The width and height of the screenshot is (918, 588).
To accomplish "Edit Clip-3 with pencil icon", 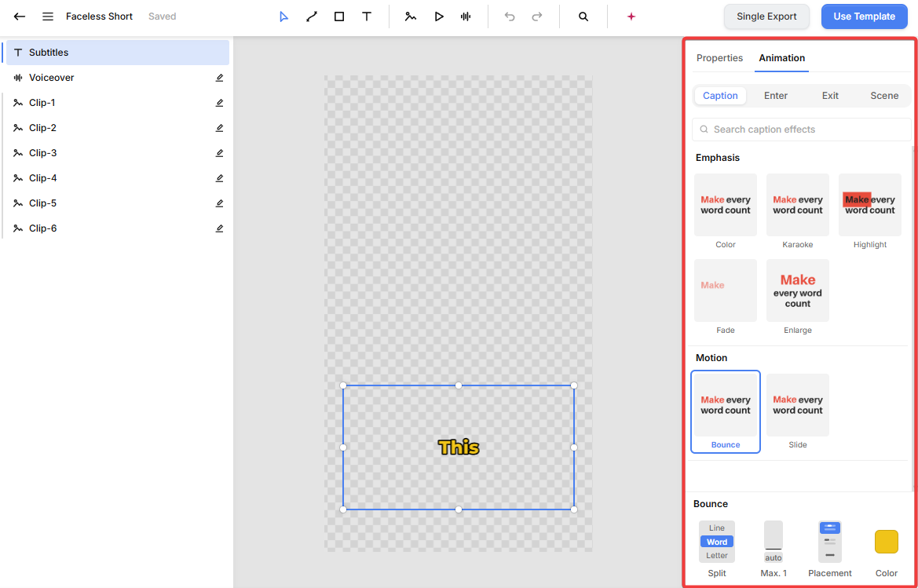I will point(220,153).
